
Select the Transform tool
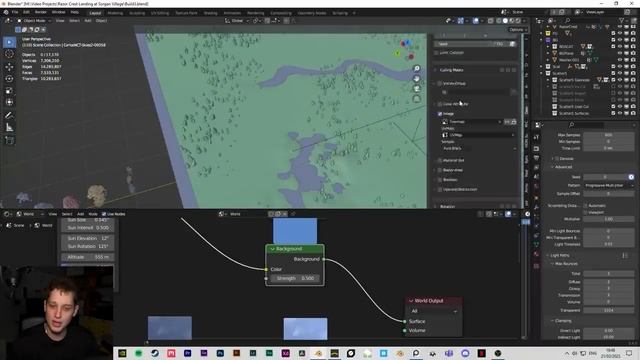[9, 102]
